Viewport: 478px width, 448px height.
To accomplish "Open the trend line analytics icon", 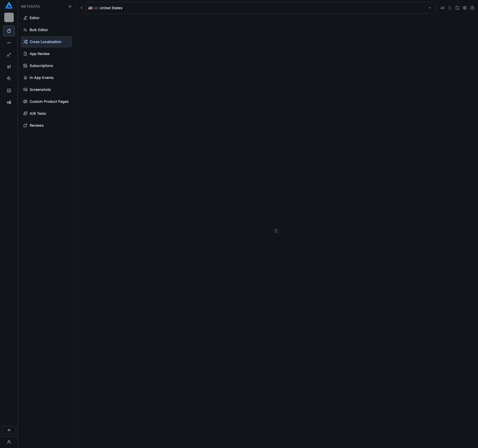I will pos(9,43).
